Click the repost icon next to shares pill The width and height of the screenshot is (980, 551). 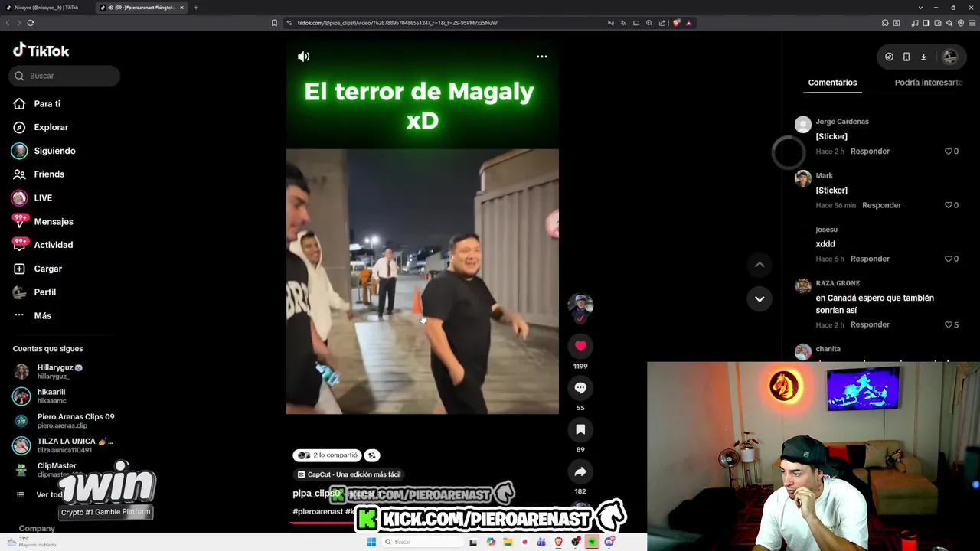point(371,455)
